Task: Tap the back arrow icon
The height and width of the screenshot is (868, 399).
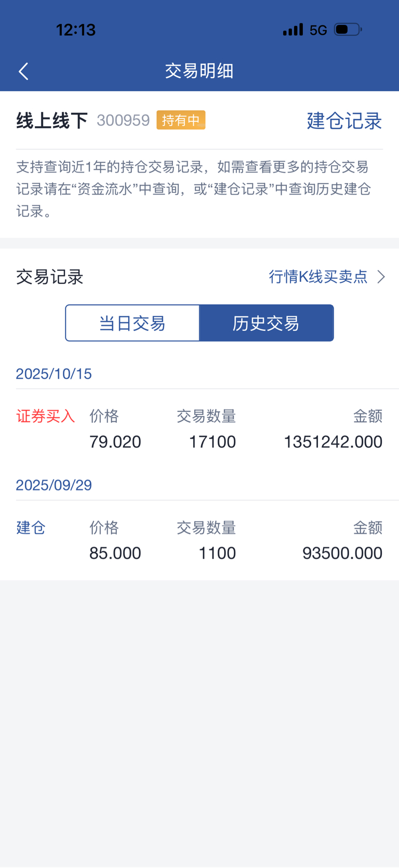Action: tap(24, 71)
